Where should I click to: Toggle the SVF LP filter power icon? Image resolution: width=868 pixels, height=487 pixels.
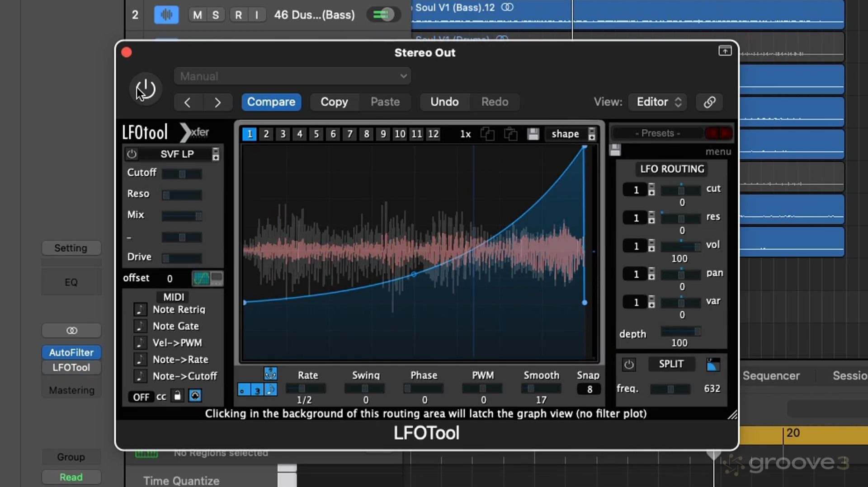(132, 154)
